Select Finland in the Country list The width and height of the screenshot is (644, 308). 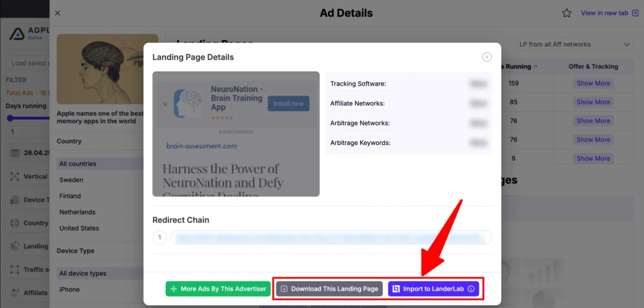pyautogui.click(x=70, y=196)
